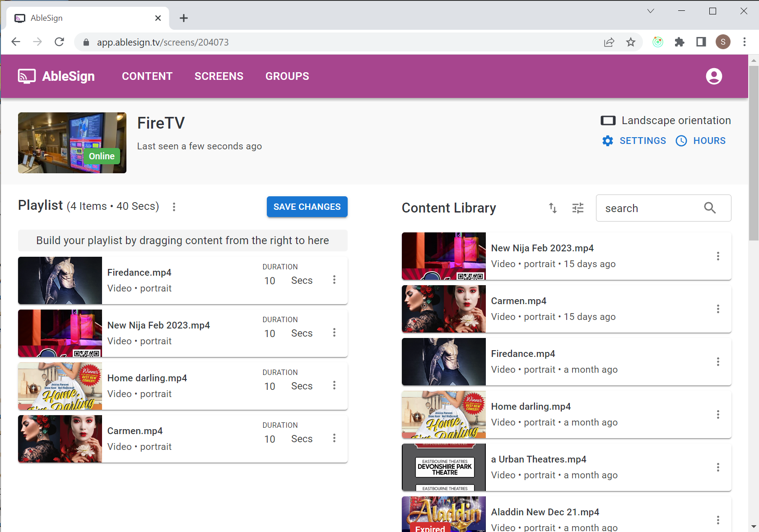759x532 pixels.
Task: Expand options menu for Firedance.mp4 playlist item
Action: click(x=334, y=280)
